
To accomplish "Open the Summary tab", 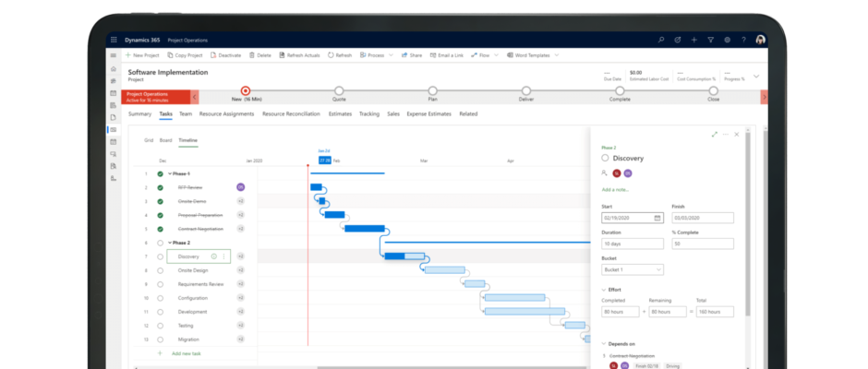I will pyautogui.click(x=139, y=114).
